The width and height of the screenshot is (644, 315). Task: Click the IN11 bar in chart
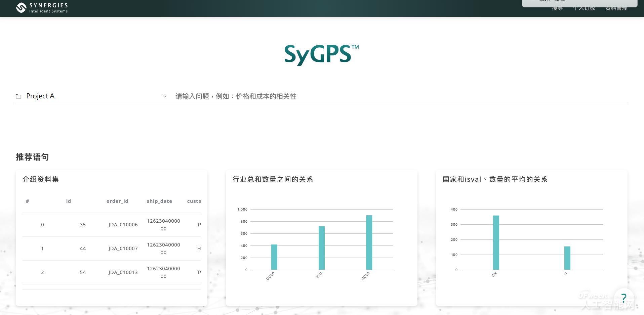(x=322, y=248)
